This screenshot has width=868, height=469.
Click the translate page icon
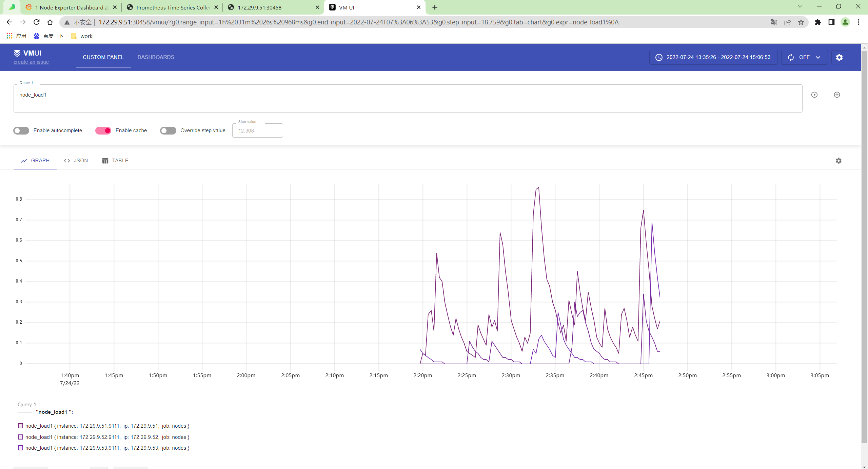(x=774, y=22)
